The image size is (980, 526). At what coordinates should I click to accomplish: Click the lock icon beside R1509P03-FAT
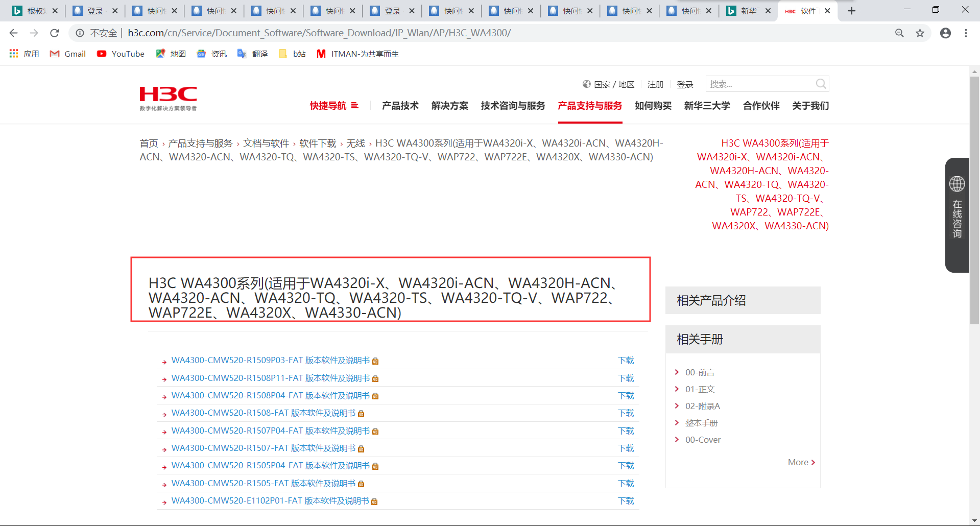[375, 361]
